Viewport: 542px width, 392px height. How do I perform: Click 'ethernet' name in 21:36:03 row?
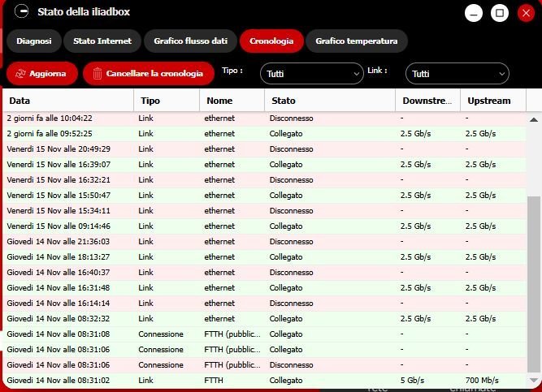pyautogui.click(x=219, y=241)
